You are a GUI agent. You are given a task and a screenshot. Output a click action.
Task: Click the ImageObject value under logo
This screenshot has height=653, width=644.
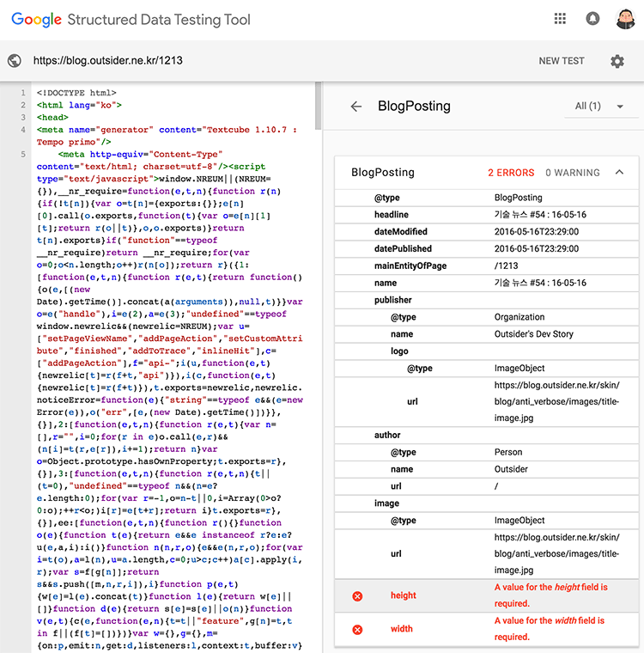point(519,368)
